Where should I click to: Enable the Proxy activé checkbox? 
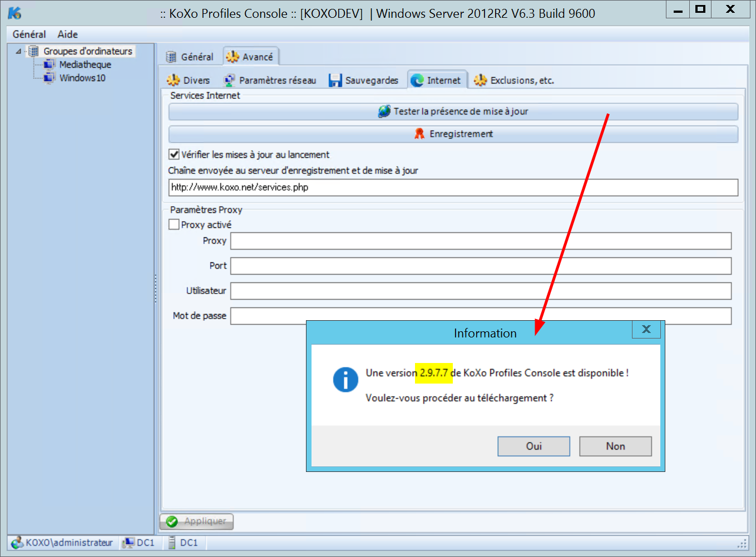pos(174,225)
